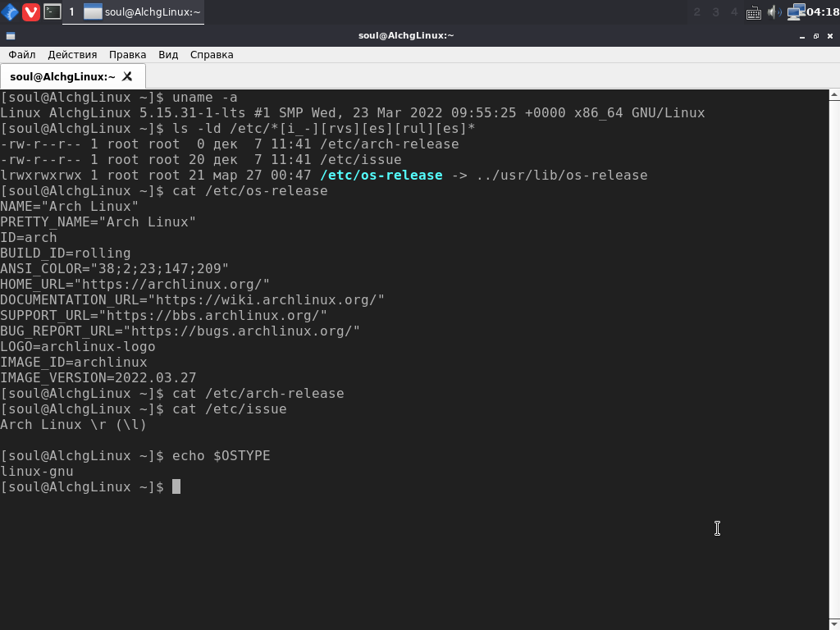Click the LOGO=archlinux-logo line
The image size is (840, 630).
pos(78,347)
